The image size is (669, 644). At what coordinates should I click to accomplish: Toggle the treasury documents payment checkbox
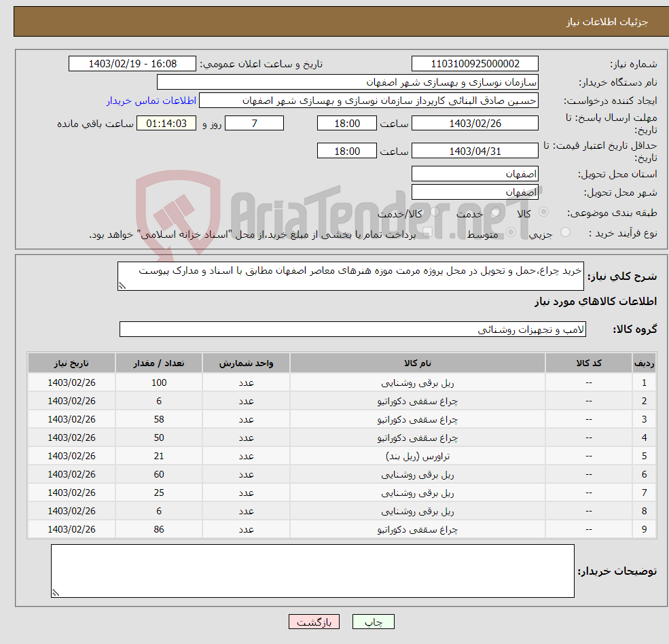(428, 232)
